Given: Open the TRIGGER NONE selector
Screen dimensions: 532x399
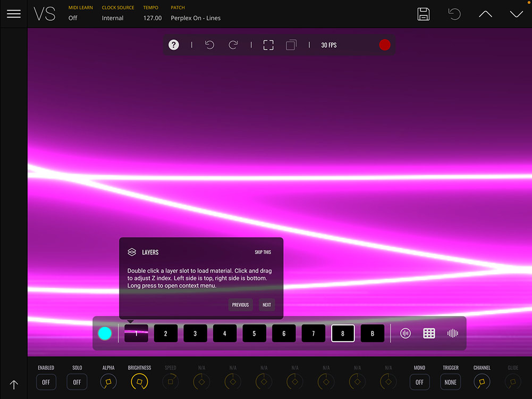Looking at the screenshot, I should (451, 382).
